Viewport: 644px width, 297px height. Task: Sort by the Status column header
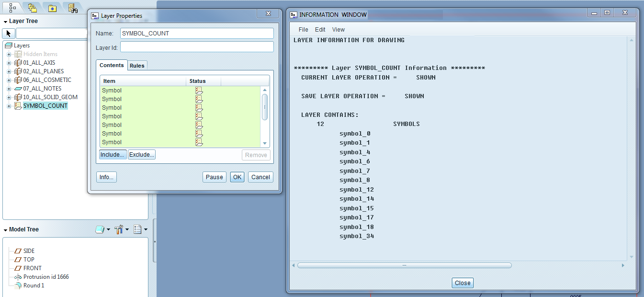203,81
